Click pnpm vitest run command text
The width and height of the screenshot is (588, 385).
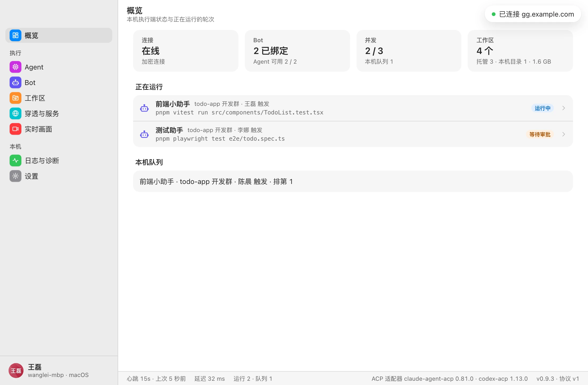(x=239, y=113)
